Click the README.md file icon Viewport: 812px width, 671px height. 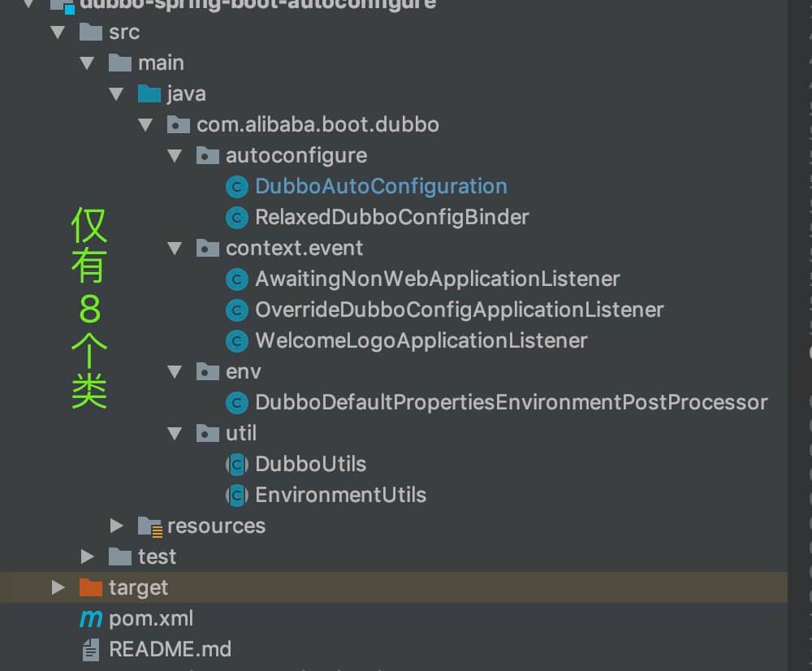click(x=90, y=650)
